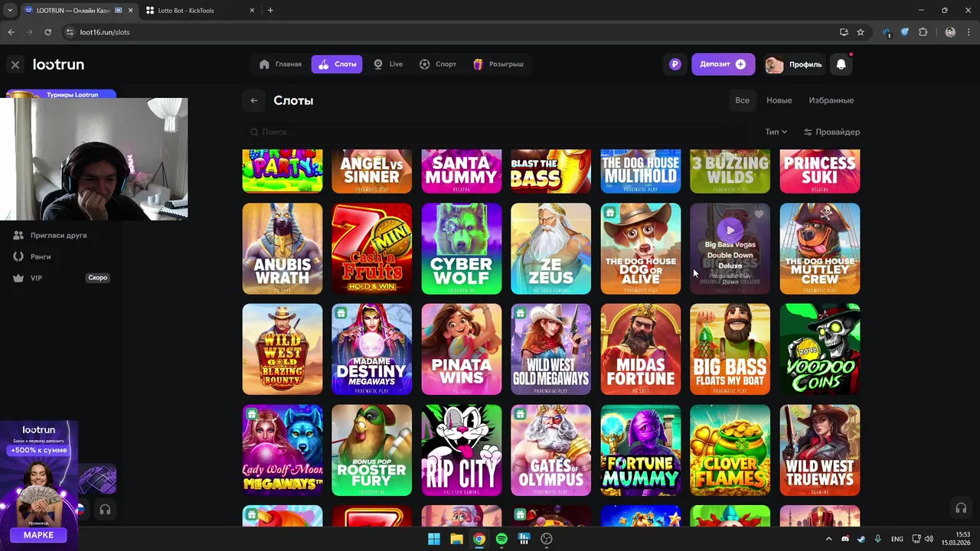Launch Cash'n Fruits Hold & Win slot

point(372,249)
